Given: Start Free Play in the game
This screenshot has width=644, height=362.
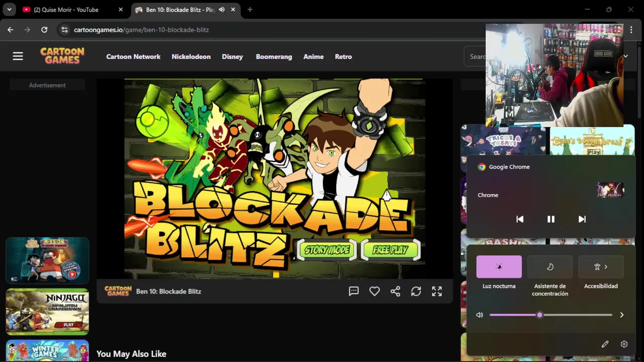Looking at the screenshot, I should pyautogui.click(x=390, y=250).
